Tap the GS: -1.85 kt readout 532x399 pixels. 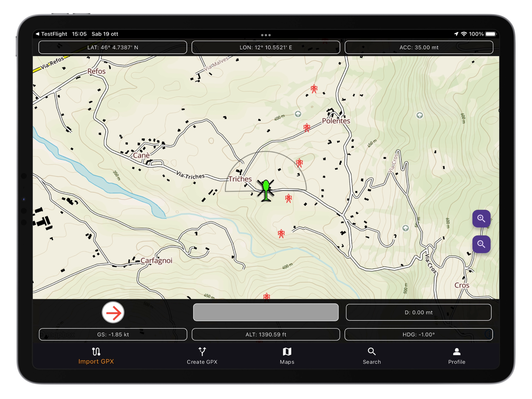pos(113,334)
